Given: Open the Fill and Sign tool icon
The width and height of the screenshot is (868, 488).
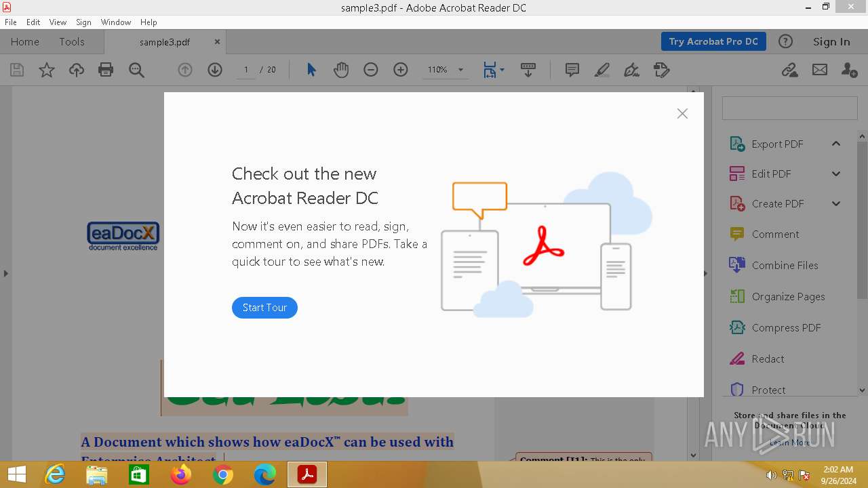Looking at the screenshot, I should [631, 70].
